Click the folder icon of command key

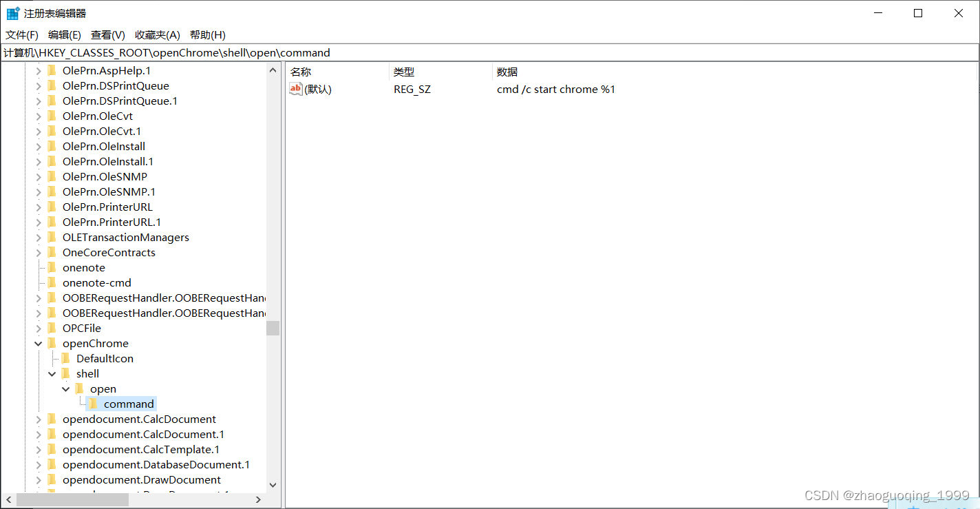tap(93, 404)
